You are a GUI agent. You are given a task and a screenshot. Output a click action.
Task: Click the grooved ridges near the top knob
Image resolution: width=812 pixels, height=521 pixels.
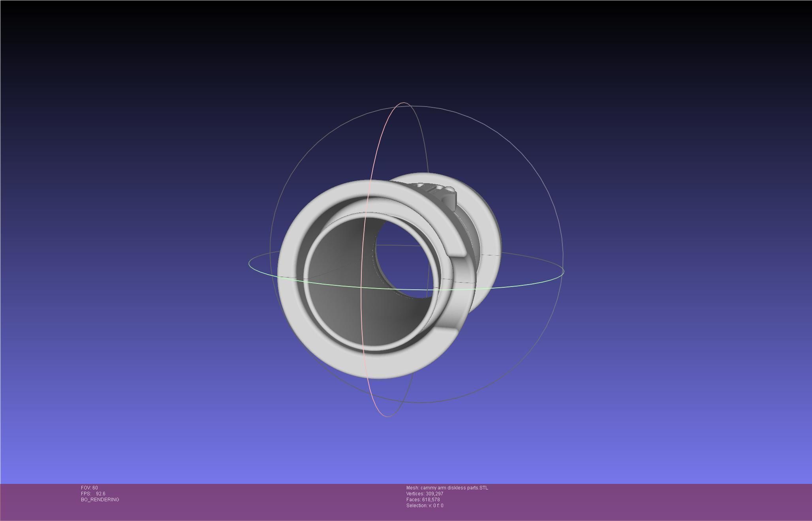(430, 187)
